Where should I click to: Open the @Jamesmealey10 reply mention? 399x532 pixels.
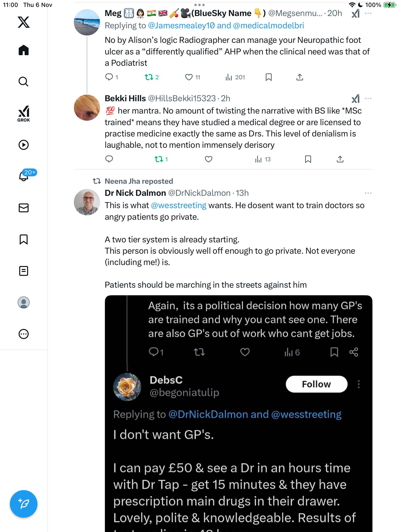[x=181, y=26]
